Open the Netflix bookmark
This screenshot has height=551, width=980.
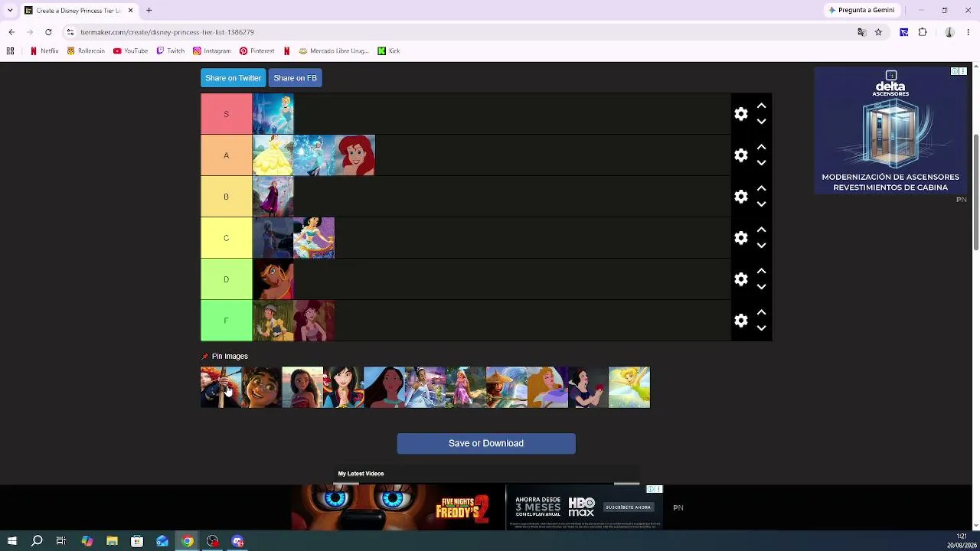click(44, 51)
